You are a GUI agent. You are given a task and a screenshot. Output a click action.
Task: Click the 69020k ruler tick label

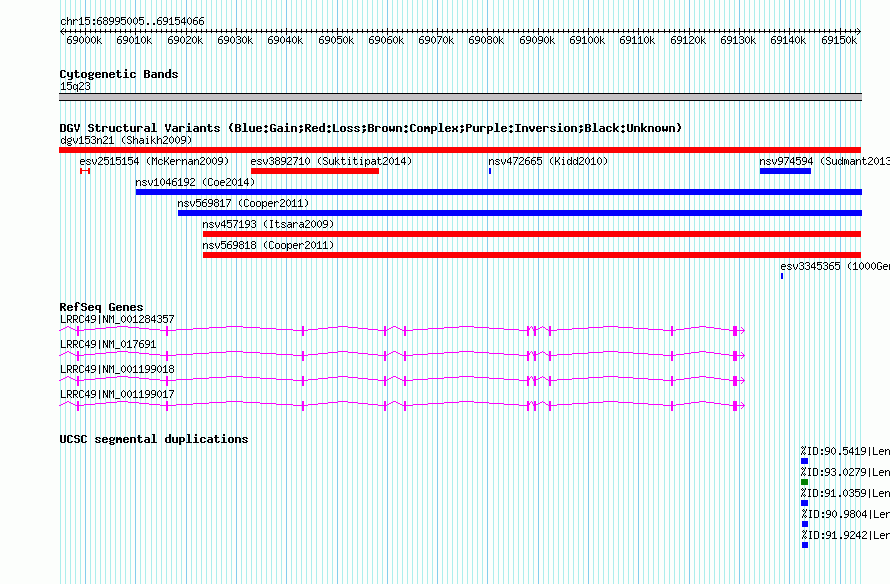[185, 40]
